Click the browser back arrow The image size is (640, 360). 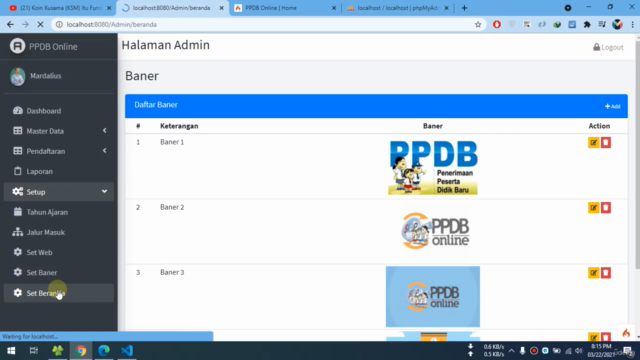click(x=10, y=24)
